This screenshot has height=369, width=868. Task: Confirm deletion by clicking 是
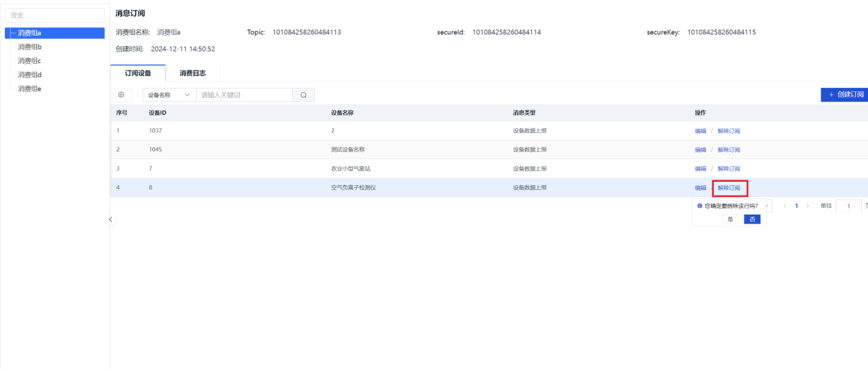pos(730,219)
